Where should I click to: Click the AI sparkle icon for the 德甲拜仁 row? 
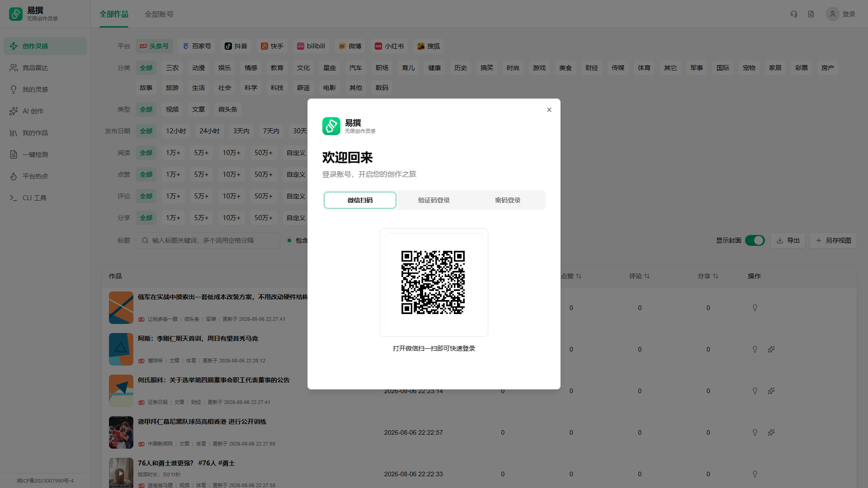coord(771,432)
